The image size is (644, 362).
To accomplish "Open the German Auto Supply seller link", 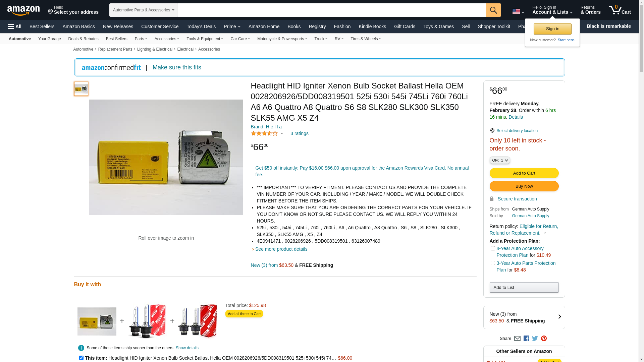I will click(x=531, y=216).
